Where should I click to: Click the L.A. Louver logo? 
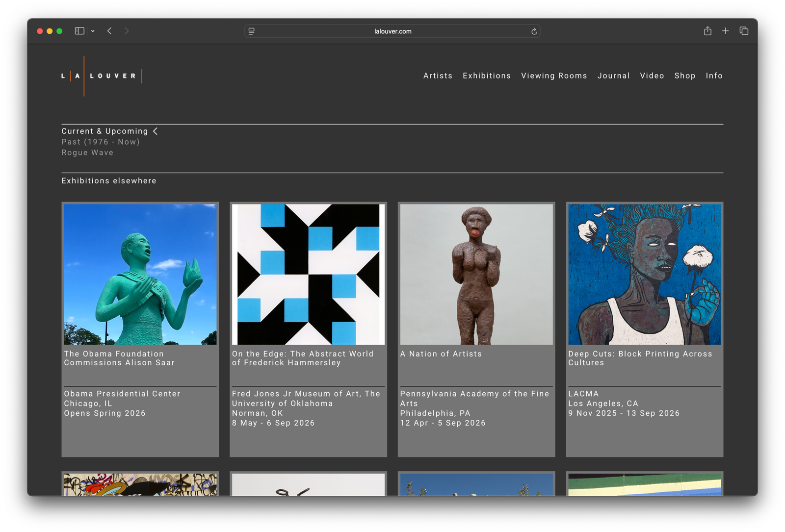[x=102, y=76]
